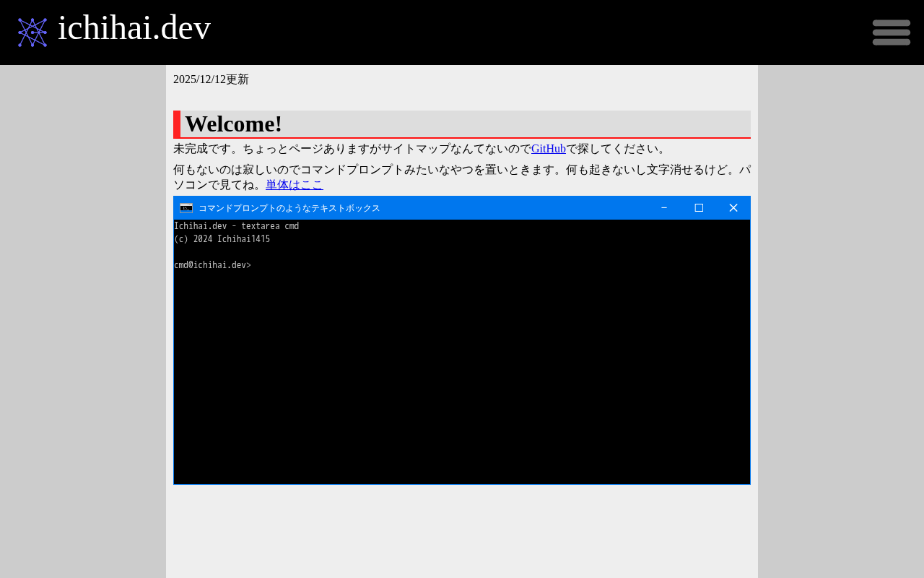Image resolution: width=924 pixels, height=578 pixels.
Task: Click the ichihai.dev network logo icon
Action: (x=32, y=33)
